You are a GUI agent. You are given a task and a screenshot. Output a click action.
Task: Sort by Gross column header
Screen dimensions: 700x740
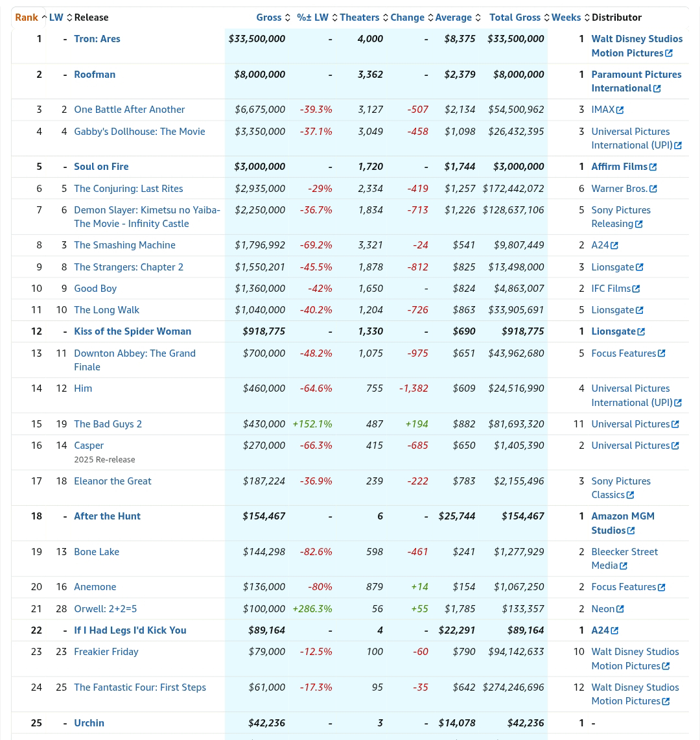pyautogui.click(x=268, y=18)
